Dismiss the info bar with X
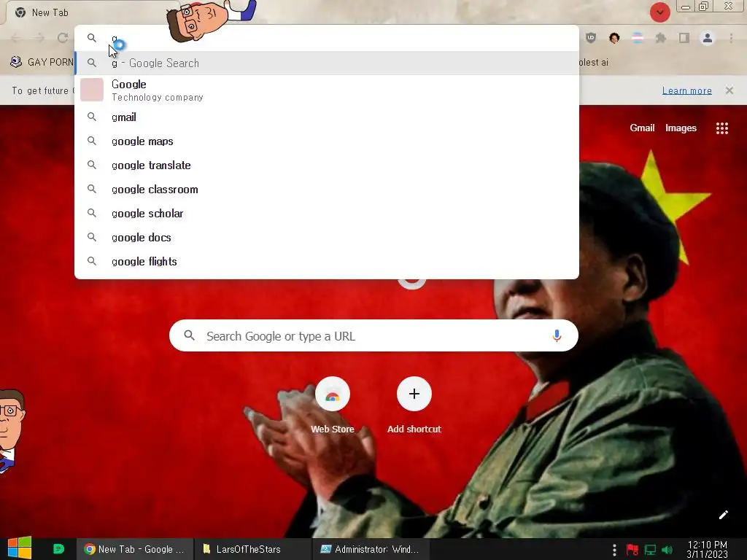The image size is (747, 560). coord(729,90)
